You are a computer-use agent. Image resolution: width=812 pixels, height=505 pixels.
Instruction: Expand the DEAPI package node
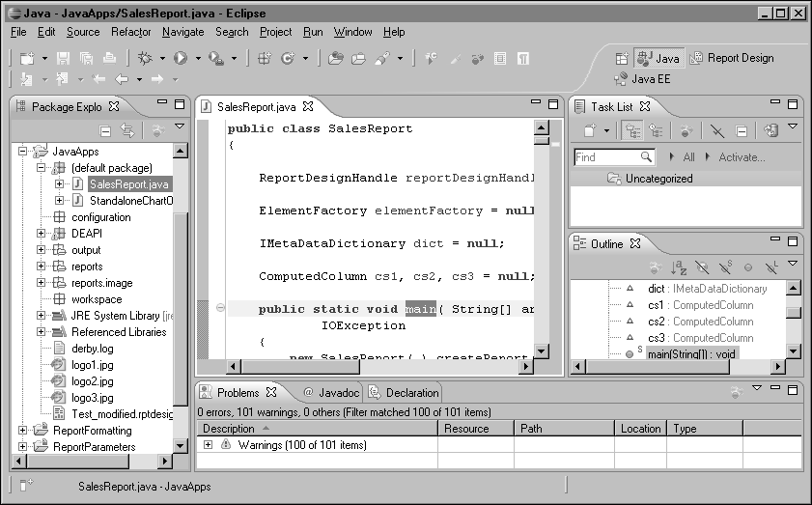pyautogui.click(x=41, y=233)
